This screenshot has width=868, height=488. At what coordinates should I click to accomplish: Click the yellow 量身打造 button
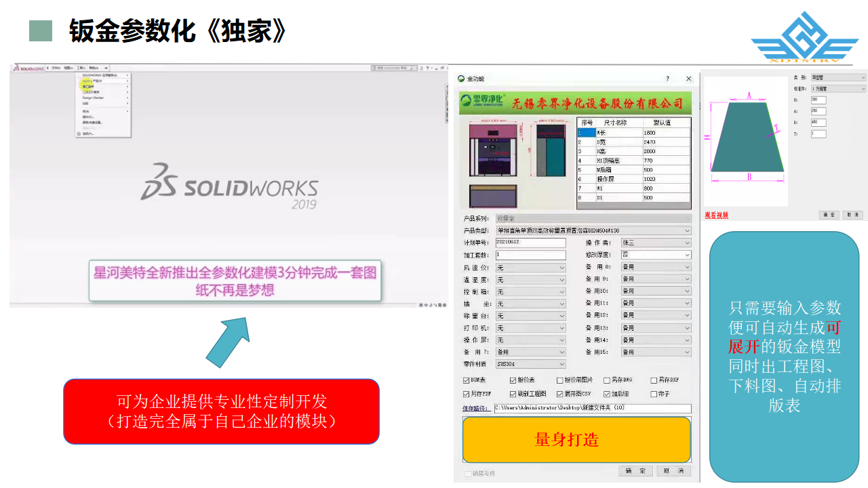coord(576,439)
